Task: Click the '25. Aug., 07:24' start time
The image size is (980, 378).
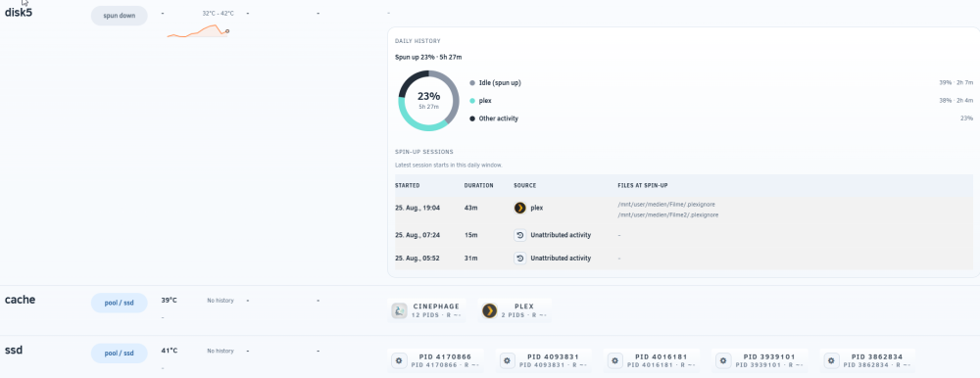Action: point(417,235)
